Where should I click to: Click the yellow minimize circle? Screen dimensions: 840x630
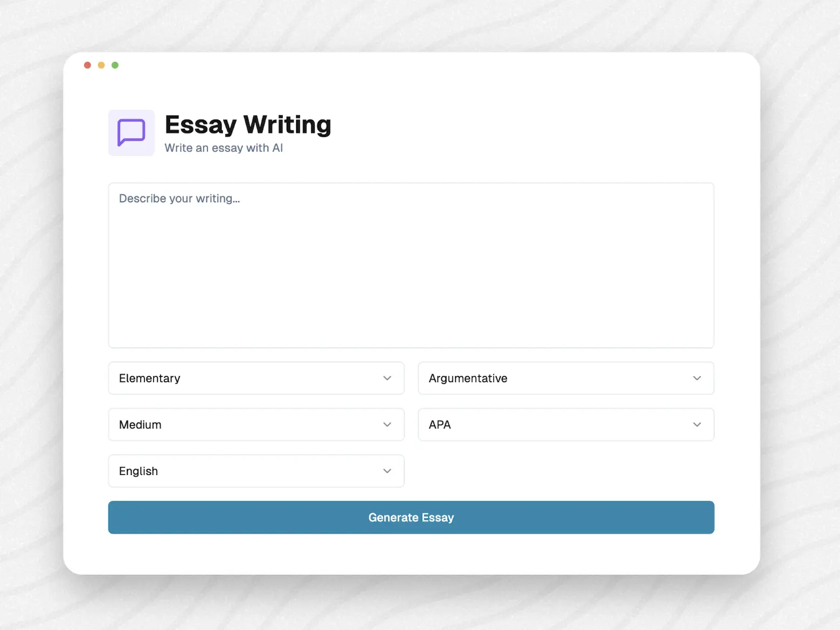[101, 65]
